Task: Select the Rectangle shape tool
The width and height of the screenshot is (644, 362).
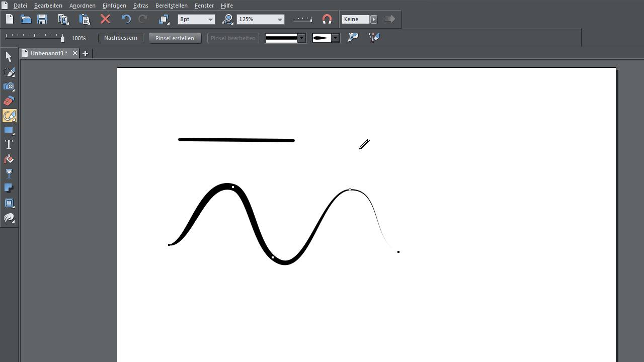Action: click(9, 130)
